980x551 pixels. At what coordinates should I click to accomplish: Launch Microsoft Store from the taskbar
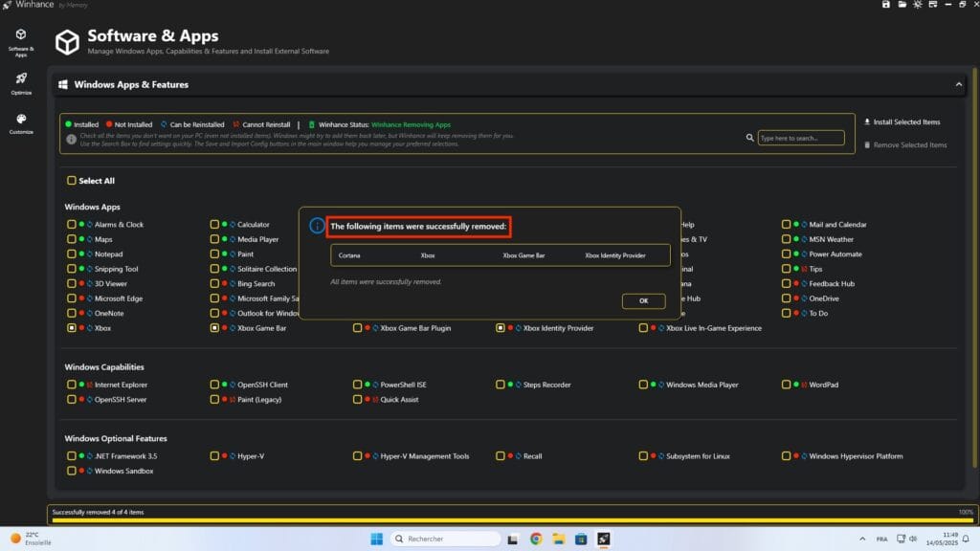point(580,539)
